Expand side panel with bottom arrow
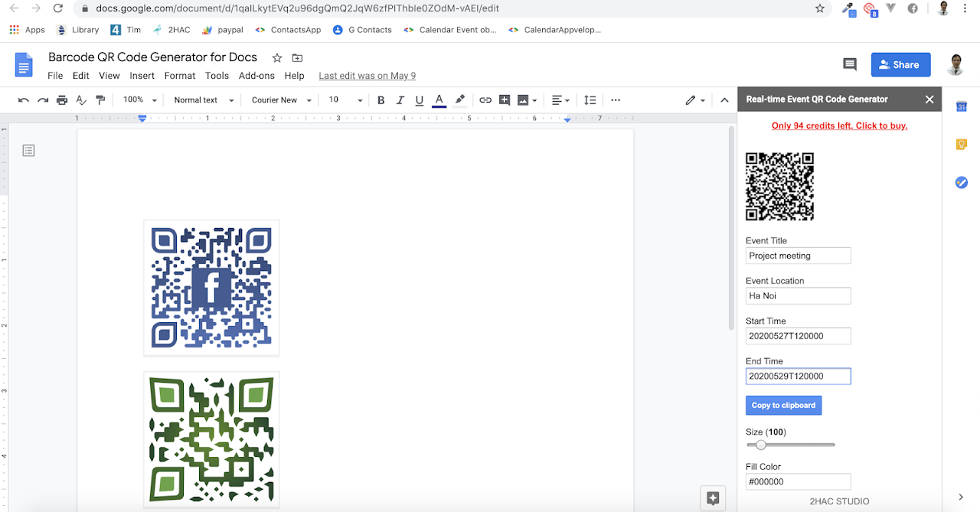This screenshot has width=980, height=512. (962, 497)
